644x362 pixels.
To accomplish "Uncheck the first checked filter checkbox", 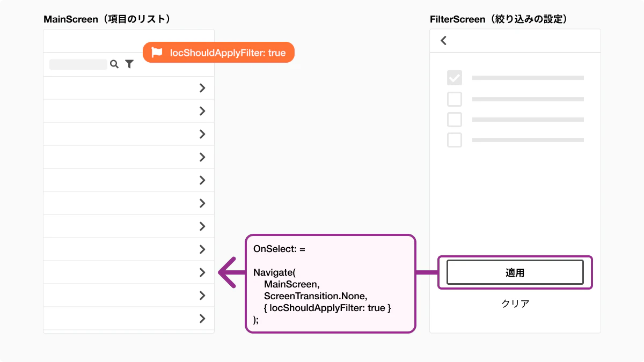I will click(x=455, y=78).
